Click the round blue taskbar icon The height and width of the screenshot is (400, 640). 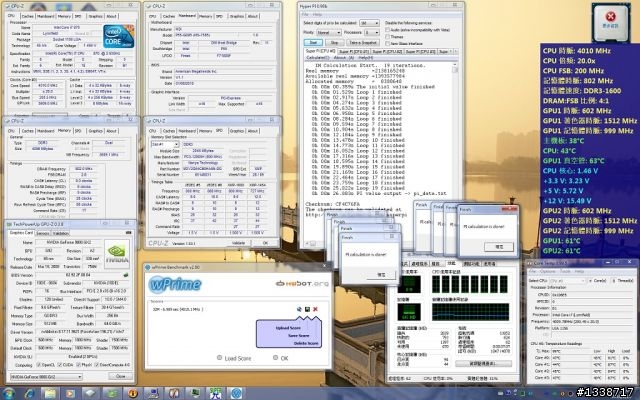tap(236, 393)
